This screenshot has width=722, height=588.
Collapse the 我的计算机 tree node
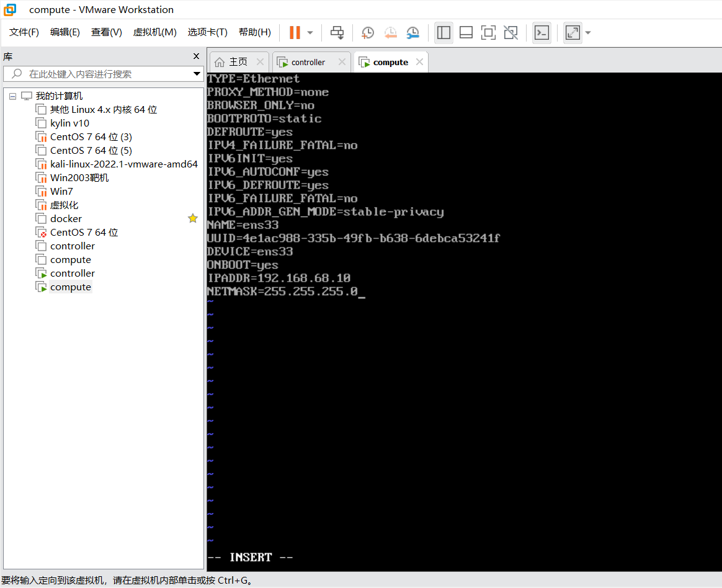click(13, 96)
